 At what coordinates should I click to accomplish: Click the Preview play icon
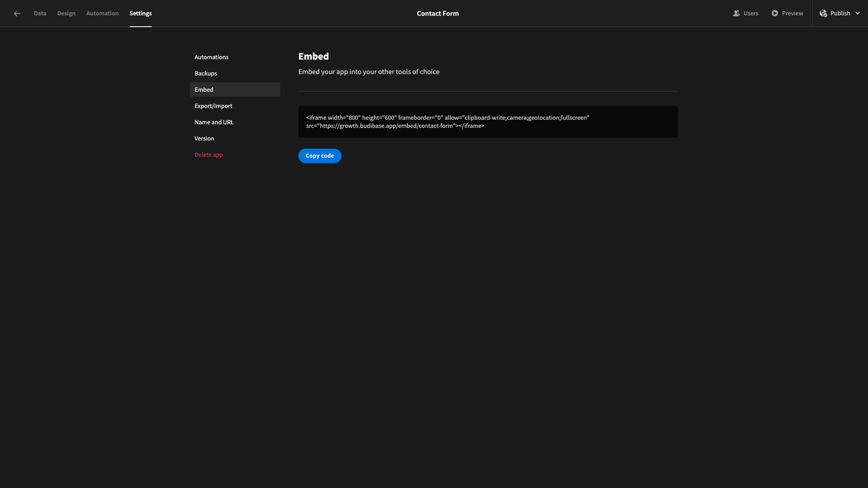[x=775, y=14]
